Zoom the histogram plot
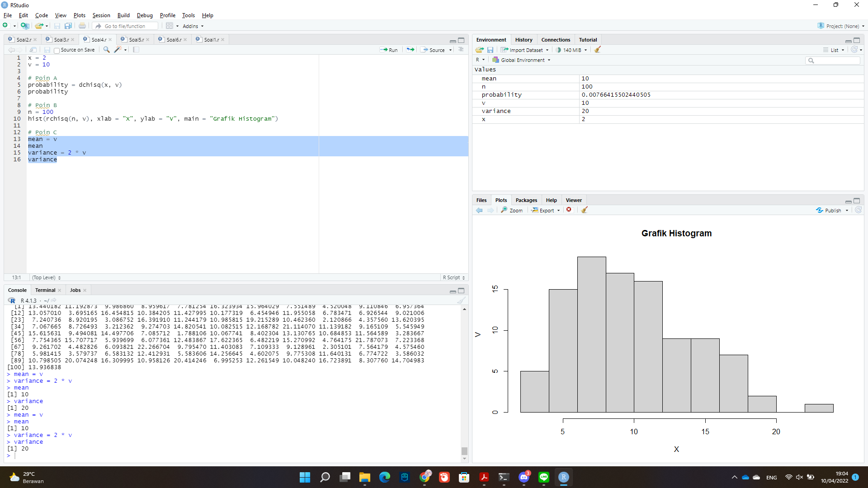The image size is (868, 488). coord(512,210)
